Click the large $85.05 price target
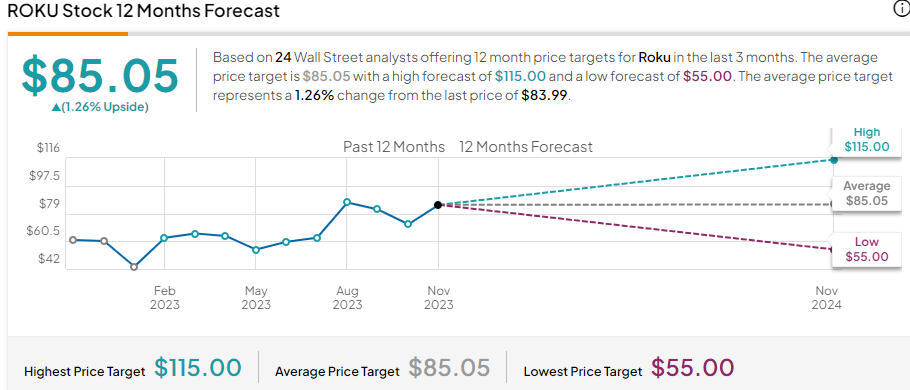The height and width of the screenshot is (390, 910). click(x=100, y=75)
